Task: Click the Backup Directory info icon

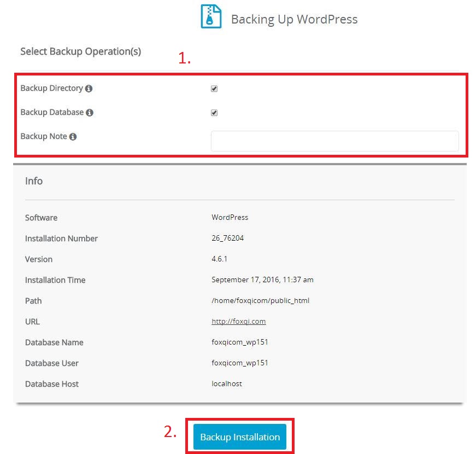Action: [89, 88]
